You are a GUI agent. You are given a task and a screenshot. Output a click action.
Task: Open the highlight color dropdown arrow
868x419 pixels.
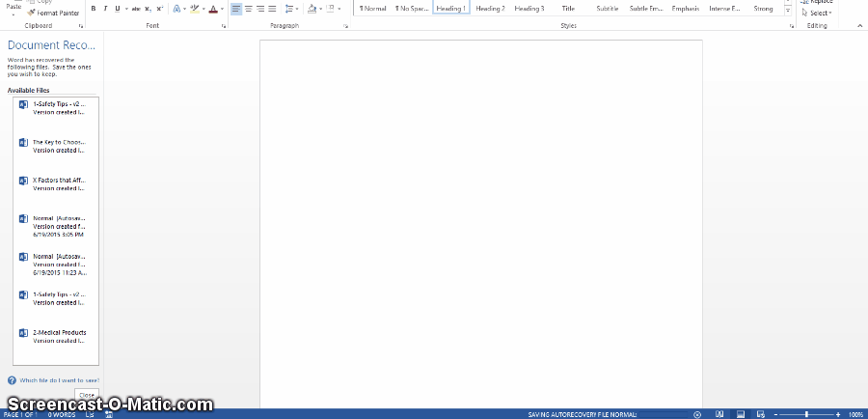[x=203, y=9]
